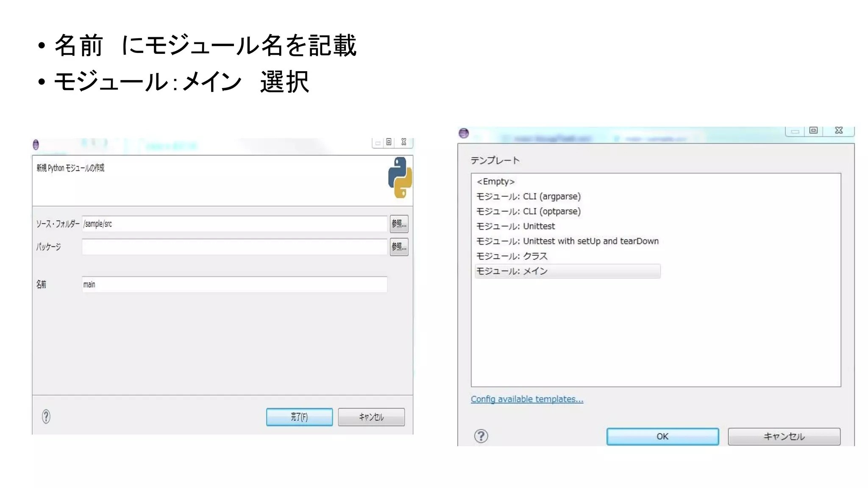Confirm the template with OK
The height and width of the screenshot is (488, 868).
pyautogui.click(x=662, y=437)
